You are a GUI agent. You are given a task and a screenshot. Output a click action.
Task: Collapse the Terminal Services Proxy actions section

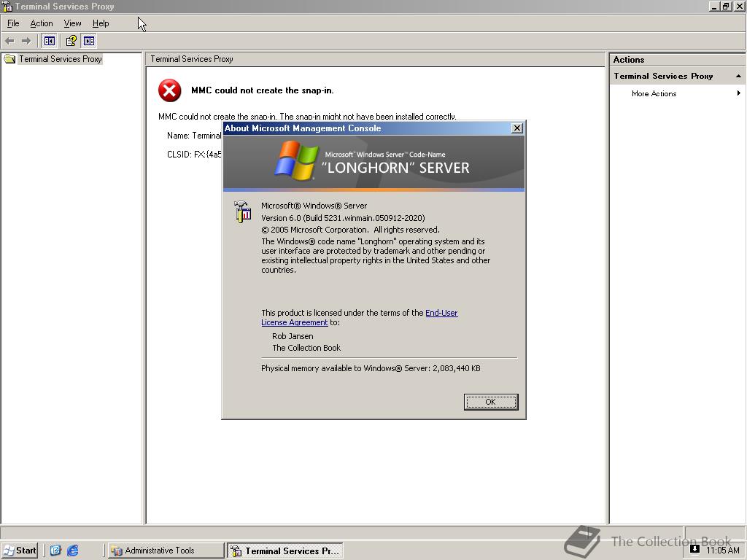point(738,76)
